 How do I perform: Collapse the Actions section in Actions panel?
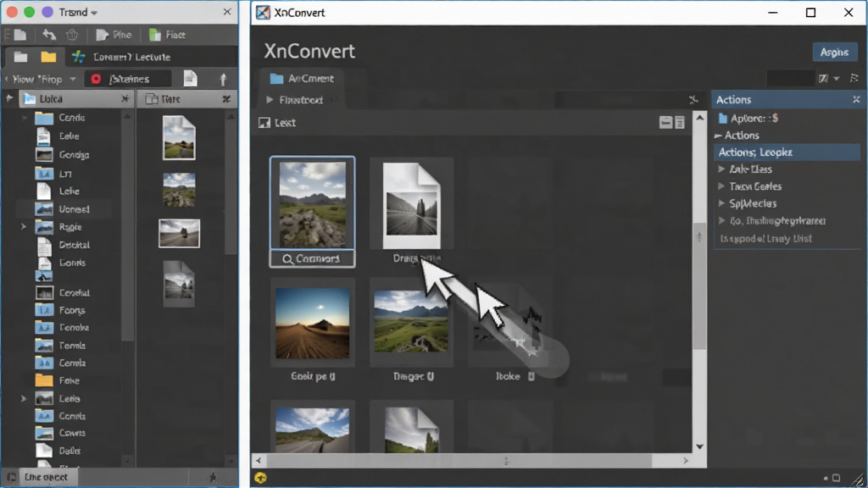(718, 136)
